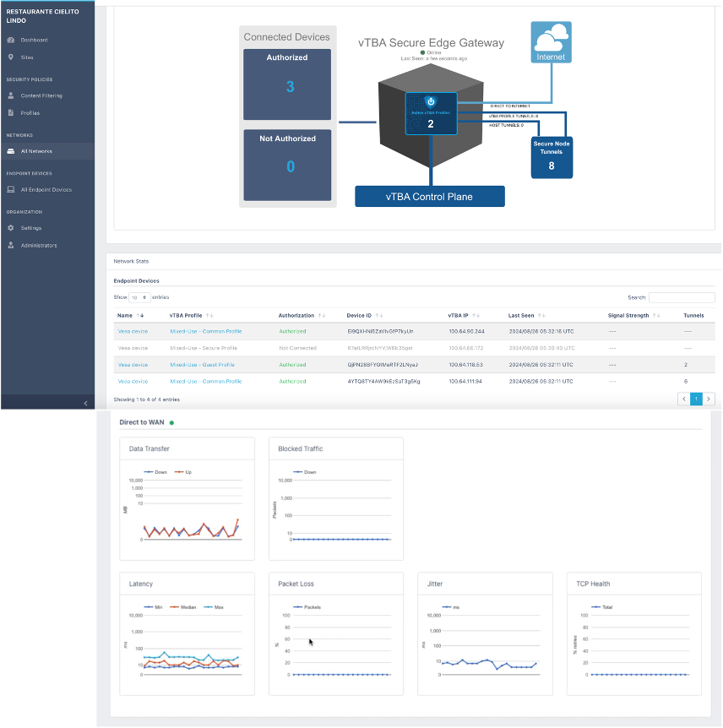Click the All Endpoint Devices laptop icon
Viewport: 723px width, 728px height.
click(11, 189)
